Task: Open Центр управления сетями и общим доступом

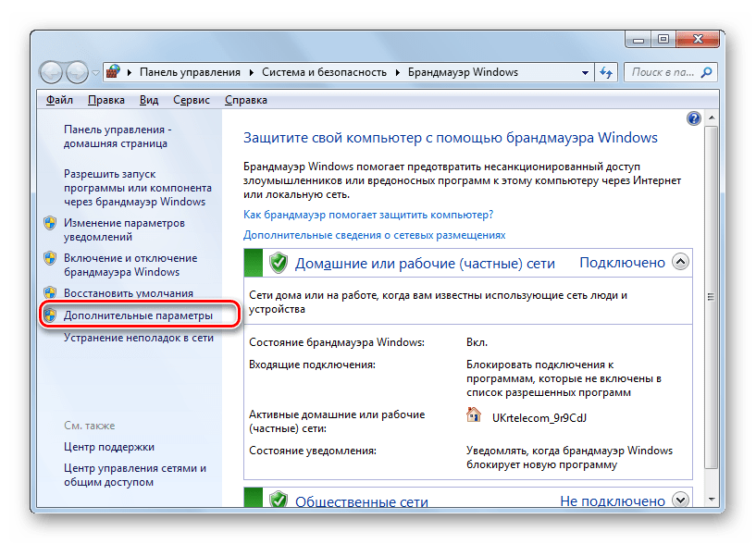Action: (x=135, y=475)
